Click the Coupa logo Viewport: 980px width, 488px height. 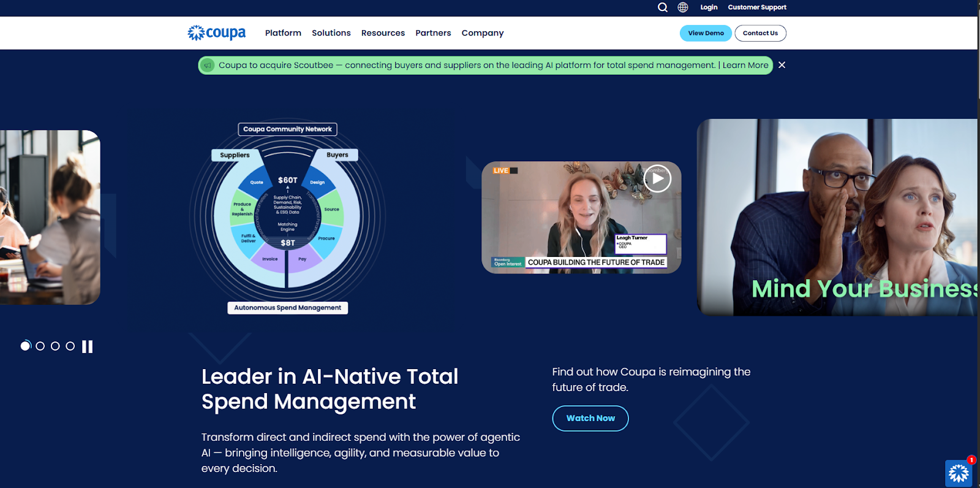click(217, 32)
